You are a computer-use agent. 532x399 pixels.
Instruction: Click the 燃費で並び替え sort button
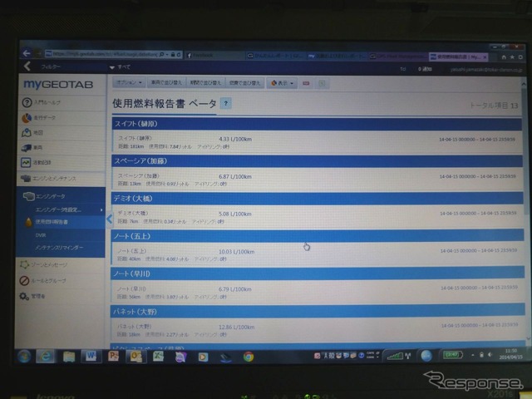[244, 83]
